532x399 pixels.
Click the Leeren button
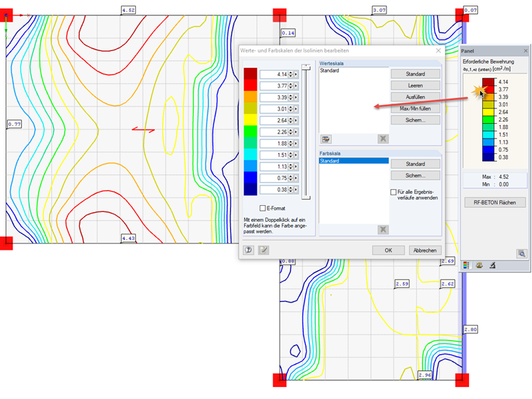(415, 85)
